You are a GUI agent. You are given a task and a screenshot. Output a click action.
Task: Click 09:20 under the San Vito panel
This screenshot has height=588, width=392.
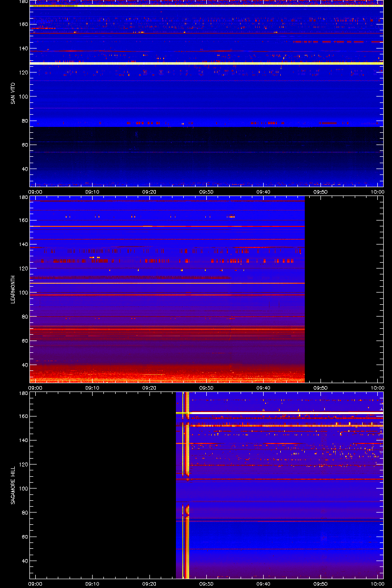click(x=149, y=192)
